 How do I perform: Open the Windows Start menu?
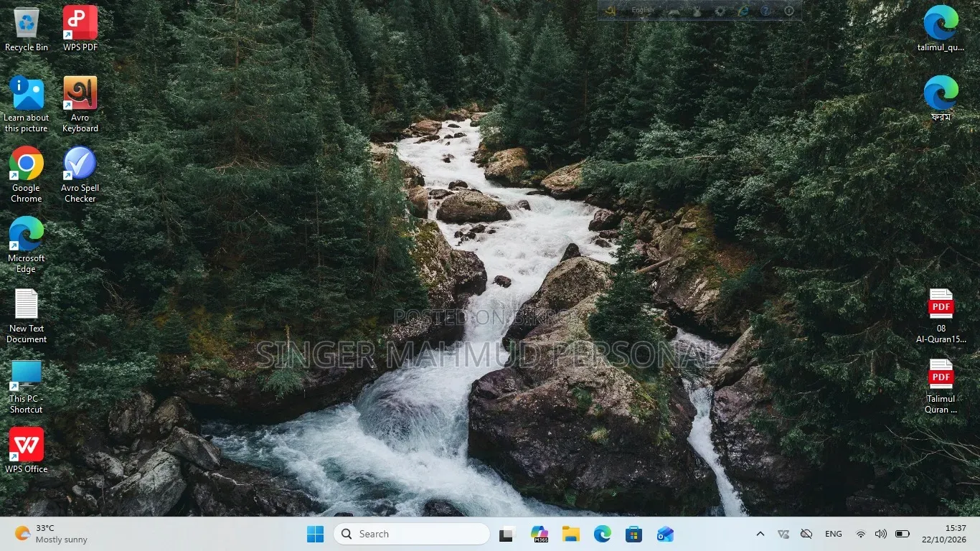tap(315, 534)
